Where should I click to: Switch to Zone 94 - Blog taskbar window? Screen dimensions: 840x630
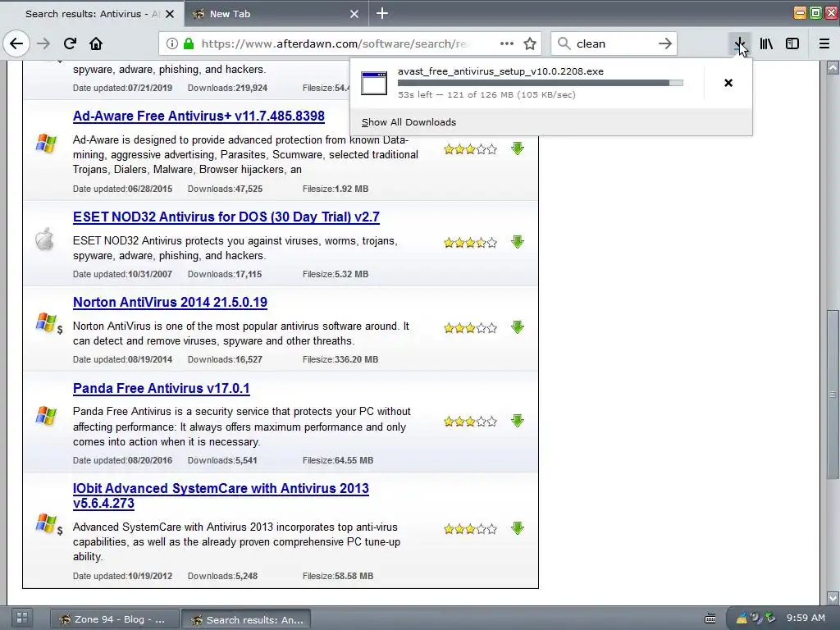point(114,619)
